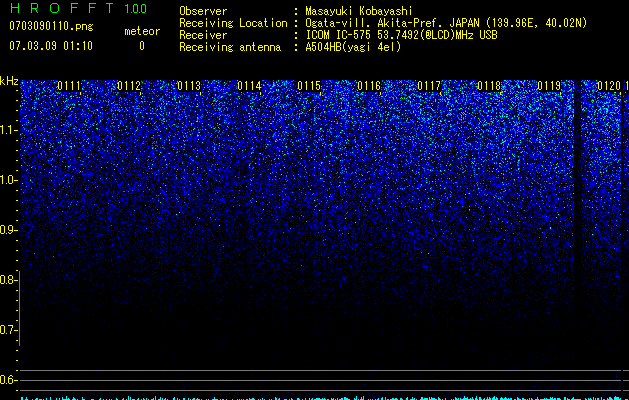The width and height of the screenshot is (629, 400).
Task: Click the date stamp 07.03.09 01:10
Action: point(51,46)
